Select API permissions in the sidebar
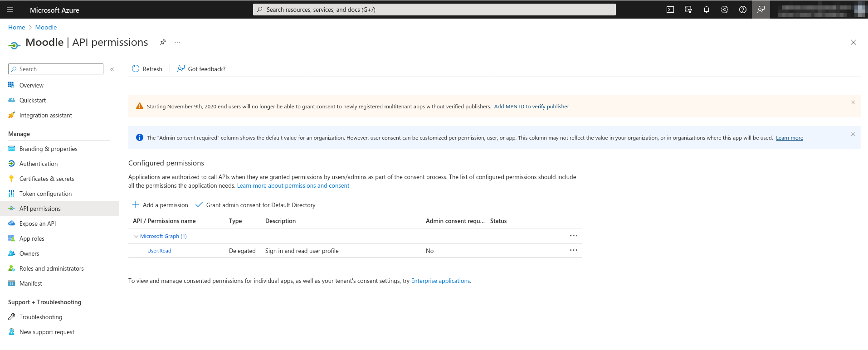Screen dimensions: 868x350 coord(59,209)
